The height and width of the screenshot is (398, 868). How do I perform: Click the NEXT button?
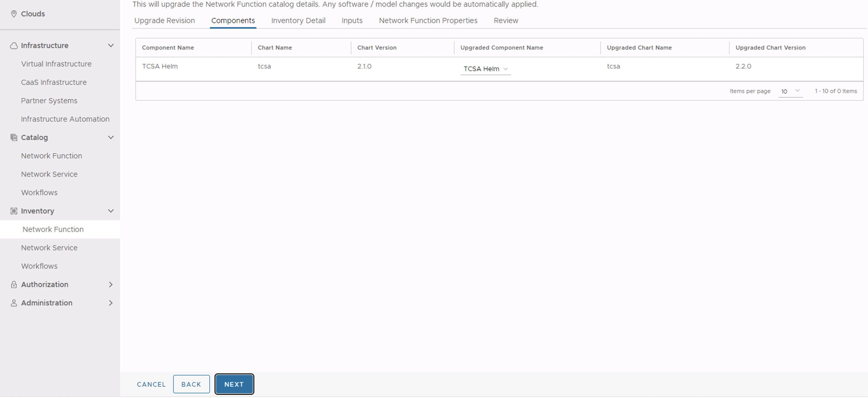(234, 384)
